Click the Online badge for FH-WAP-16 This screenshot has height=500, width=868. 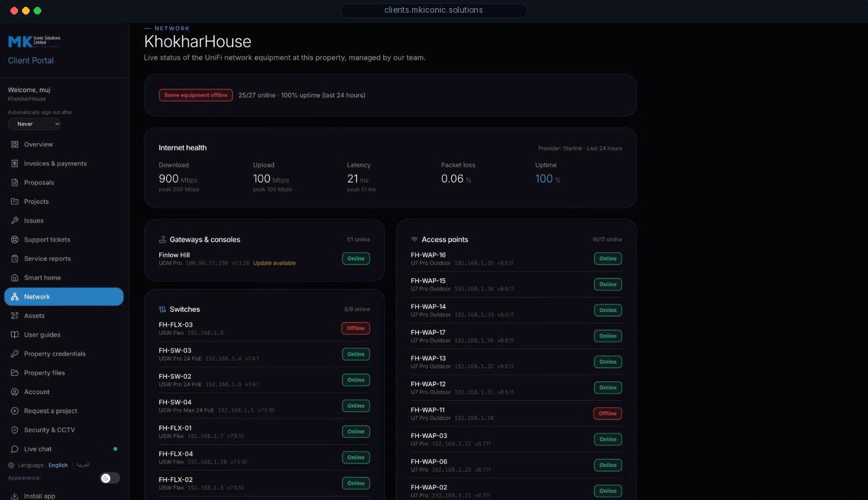(608, 259)
